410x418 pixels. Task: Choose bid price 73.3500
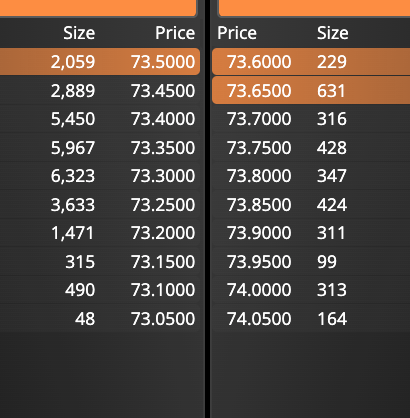[163, 148]
